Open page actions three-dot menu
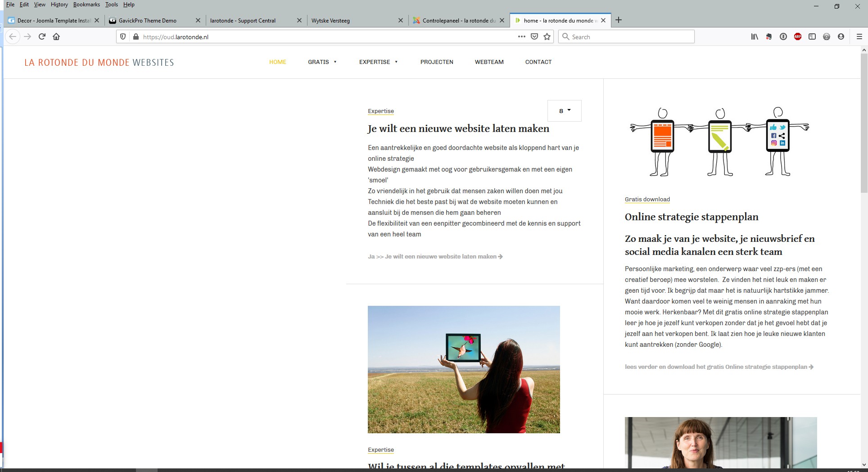The height and width of the screenshot is (472, 868). 521,37
